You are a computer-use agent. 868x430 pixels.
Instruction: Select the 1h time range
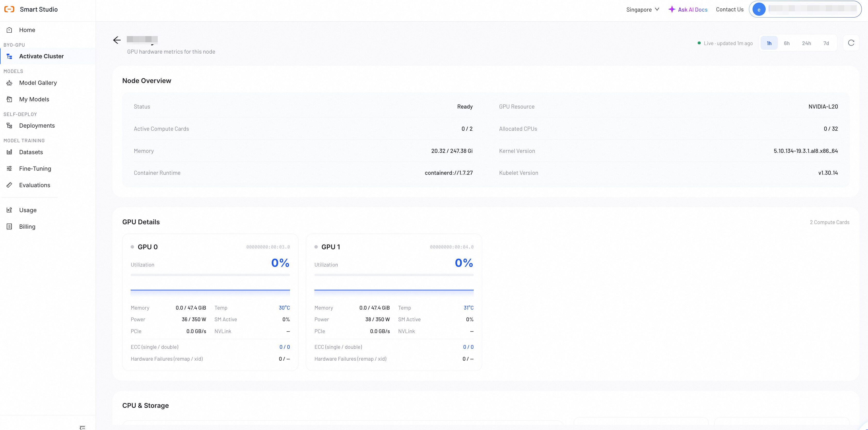[769, 43]
